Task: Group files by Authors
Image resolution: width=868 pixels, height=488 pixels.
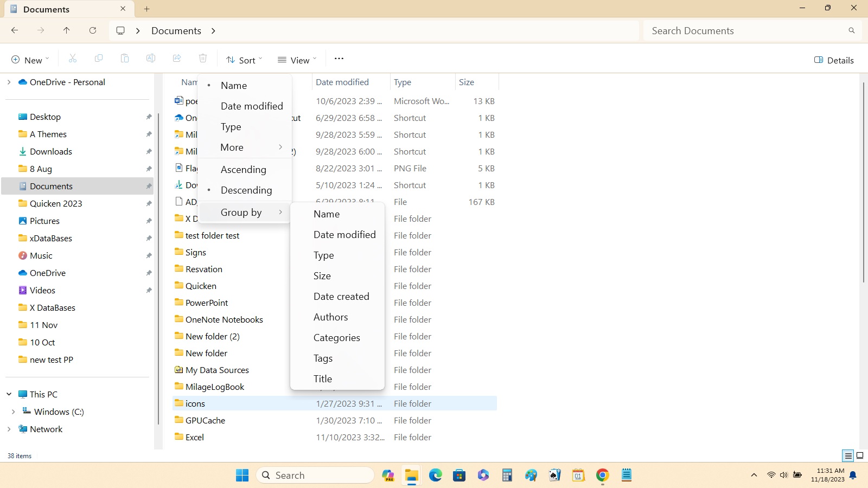Action: (x=331, y=317)
